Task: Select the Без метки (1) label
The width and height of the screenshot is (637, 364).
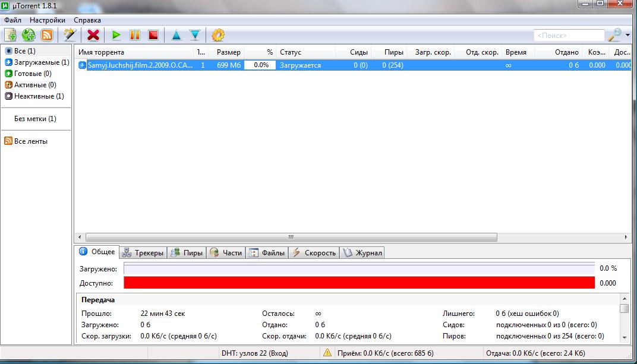Action: 35,119
